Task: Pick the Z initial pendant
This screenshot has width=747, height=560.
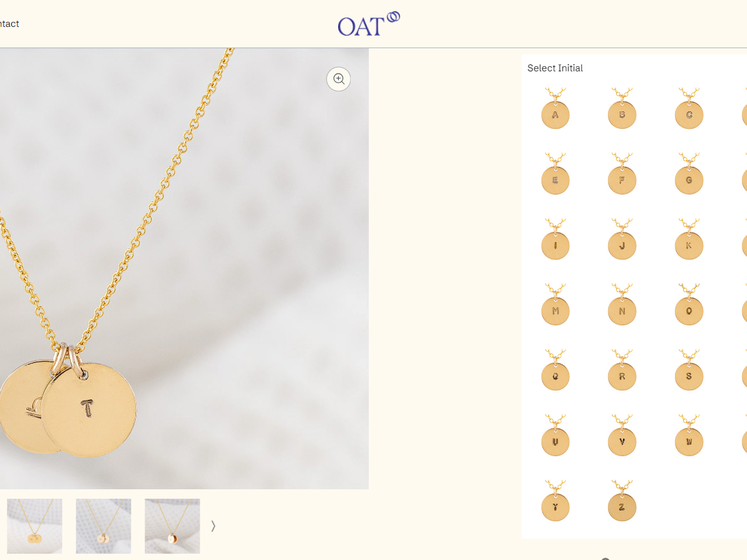Action: point(622,501)
